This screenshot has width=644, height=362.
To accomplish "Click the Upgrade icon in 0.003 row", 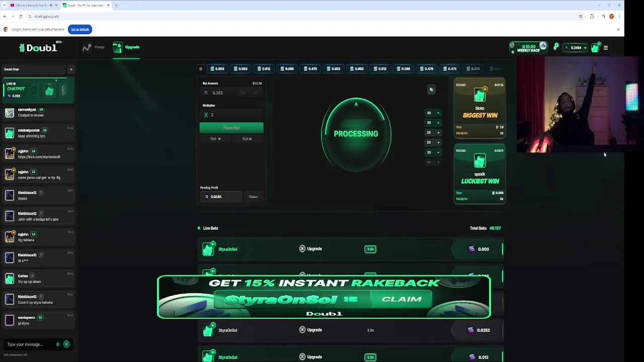I will 302,249.
